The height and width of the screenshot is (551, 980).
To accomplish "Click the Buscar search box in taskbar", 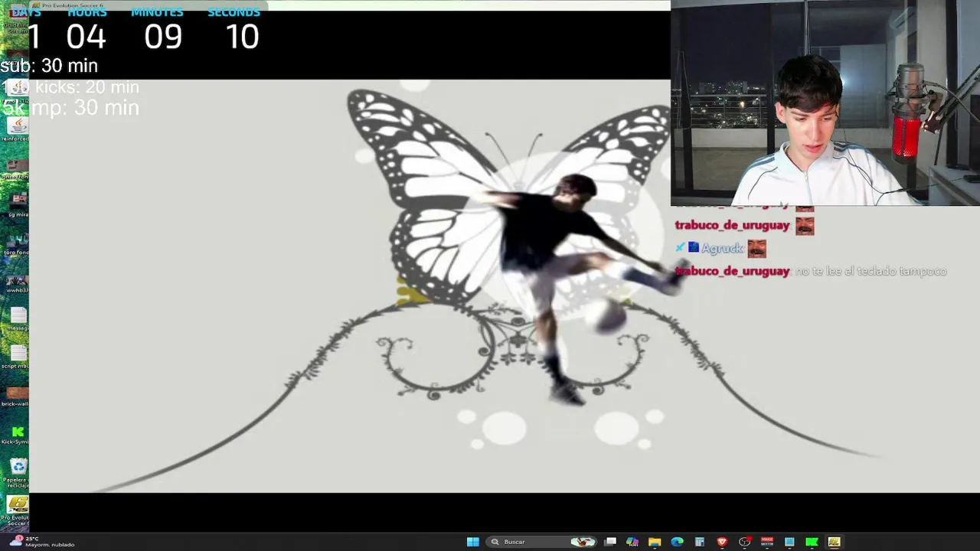I will click(x=541, y=542).
